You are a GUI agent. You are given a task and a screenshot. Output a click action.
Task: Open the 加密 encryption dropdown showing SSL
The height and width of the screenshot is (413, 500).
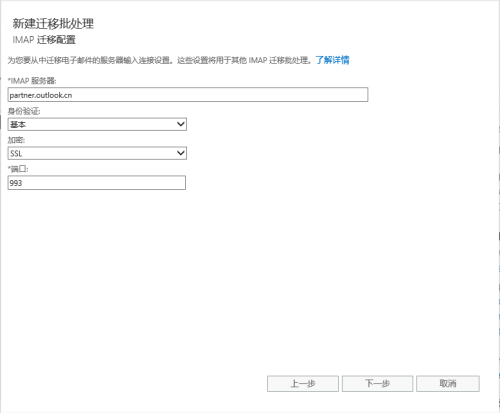point(97,153)
